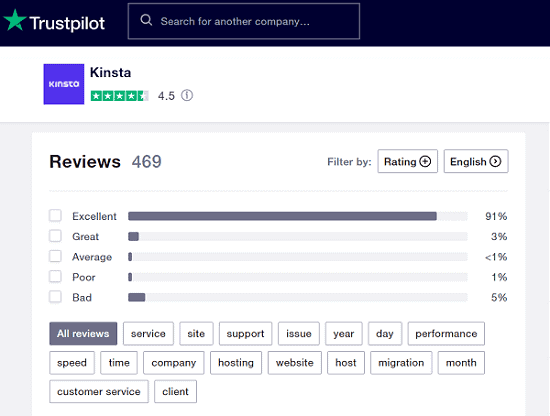Click the Excellent 91% rating bar
This screenshot has width=550, height=416.
tap(298, 216)
